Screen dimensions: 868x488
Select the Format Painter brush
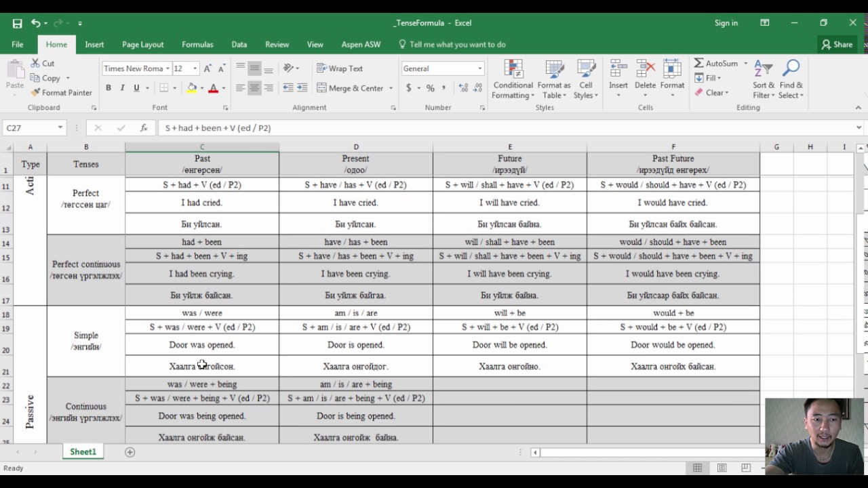(35, 92)
